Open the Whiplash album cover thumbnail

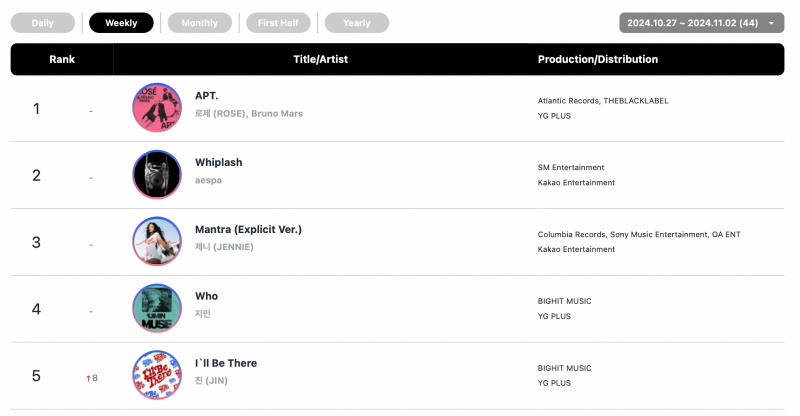click(157, 175)
